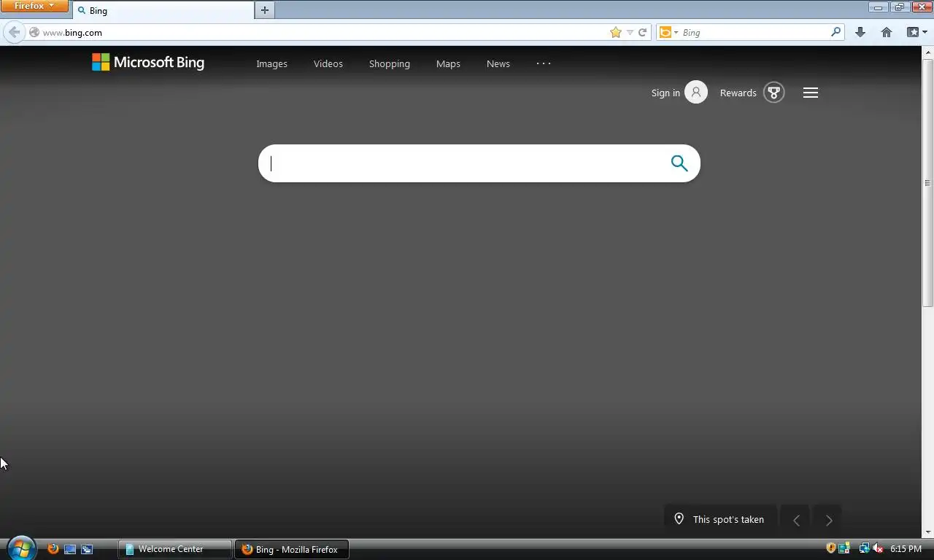Screen dimensions: 934x560
Task: Click the site identity globe icon
Action: click(34, 32)
